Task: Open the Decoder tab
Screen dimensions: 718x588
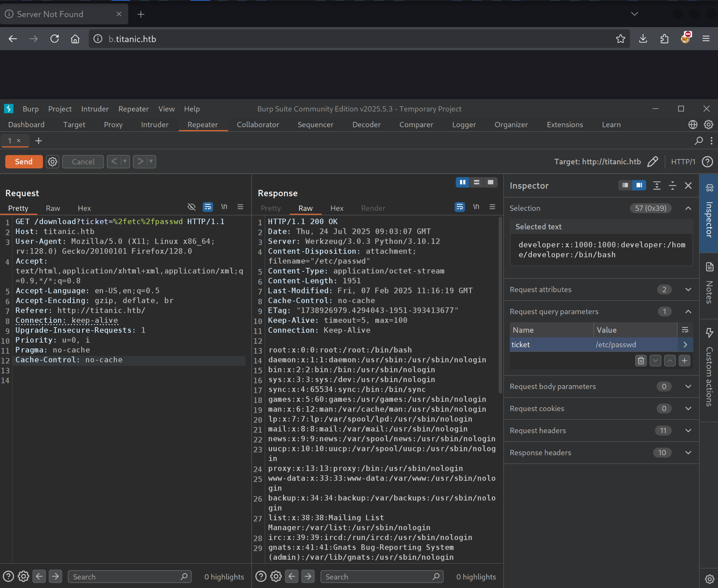Action: [366, 125]
